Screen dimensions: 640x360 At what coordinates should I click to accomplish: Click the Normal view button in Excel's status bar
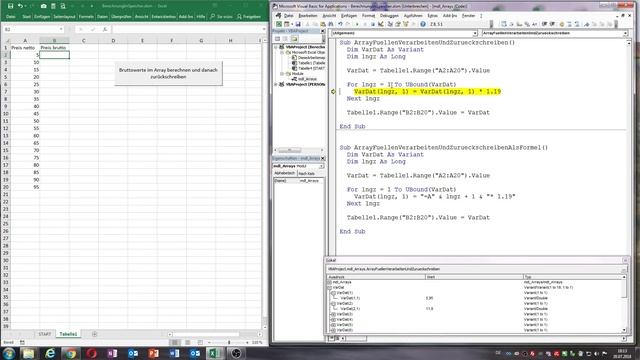175,342
